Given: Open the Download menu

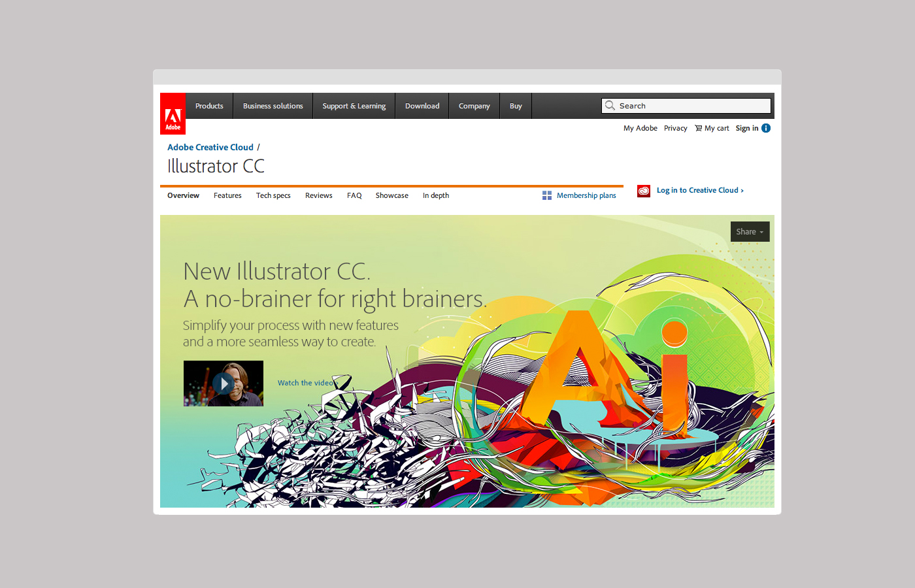Looking at the screenshot, I should tap(422, 106).
